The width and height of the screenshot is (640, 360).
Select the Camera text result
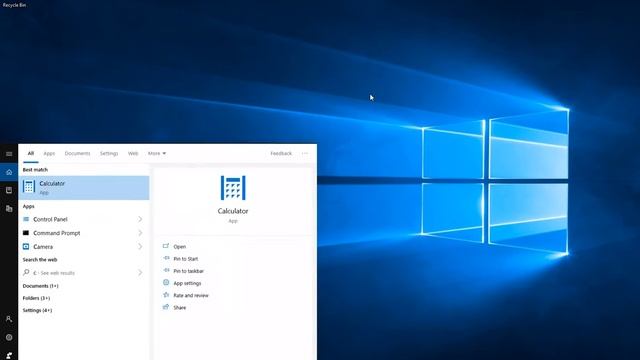pos(43,247)
